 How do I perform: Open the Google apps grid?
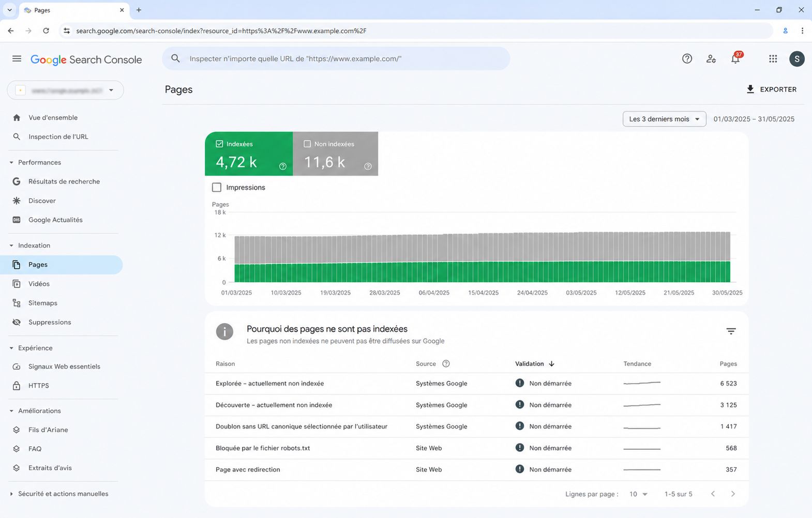[x=773, y=59]
